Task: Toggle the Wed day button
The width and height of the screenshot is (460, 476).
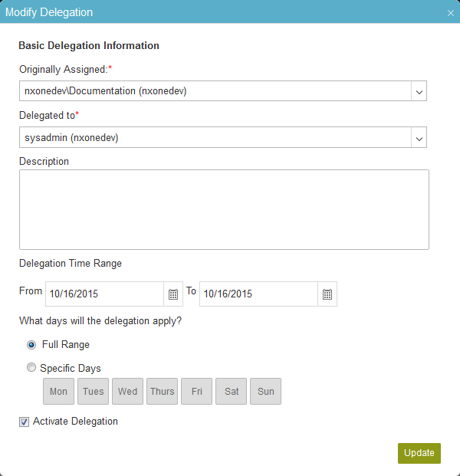Action: pyautogui.click(x=127, y=392)
